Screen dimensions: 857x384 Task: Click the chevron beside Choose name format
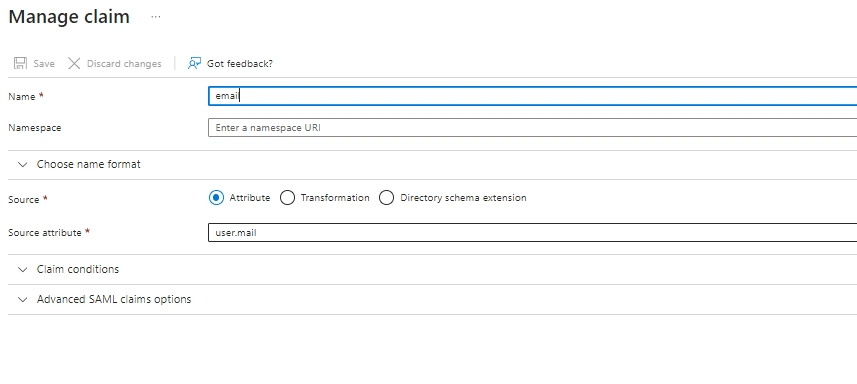pyautogui.click(x=22, y=164)
